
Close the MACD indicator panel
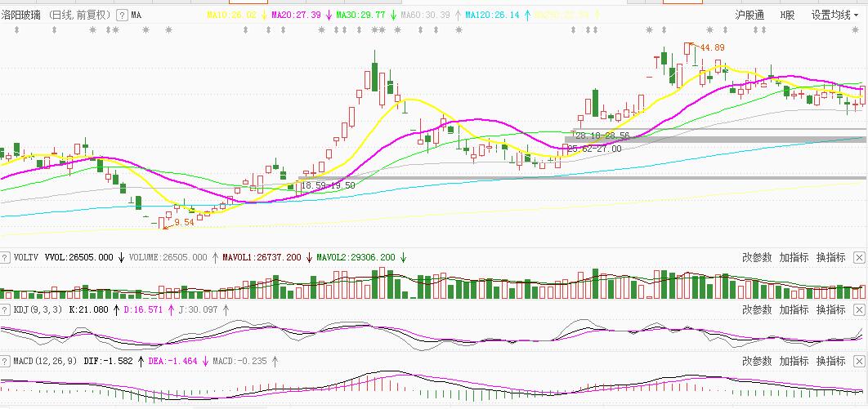pos(859,361)
